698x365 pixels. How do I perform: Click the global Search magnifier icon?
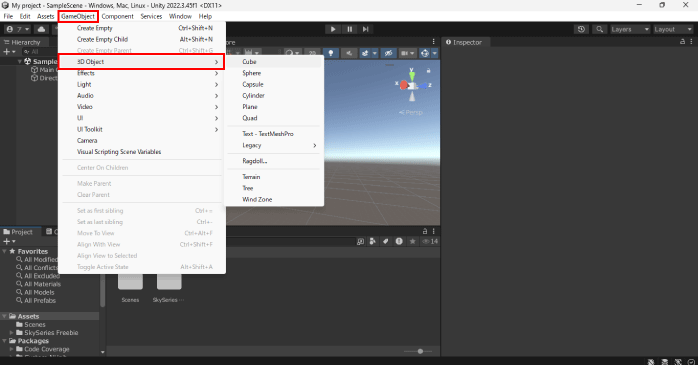(600, 29)
